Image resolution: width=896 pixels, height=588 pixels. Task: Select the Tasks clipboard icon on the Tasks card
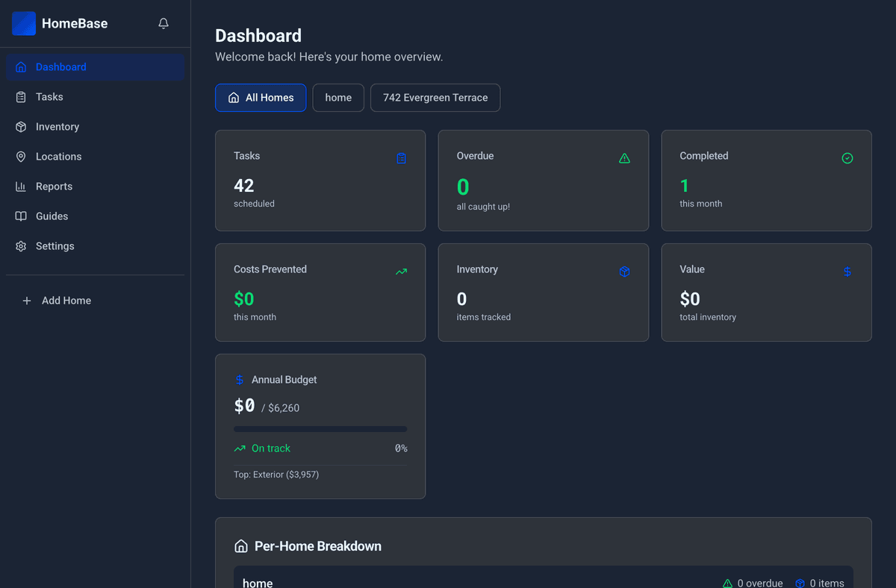tap(401, 158)
